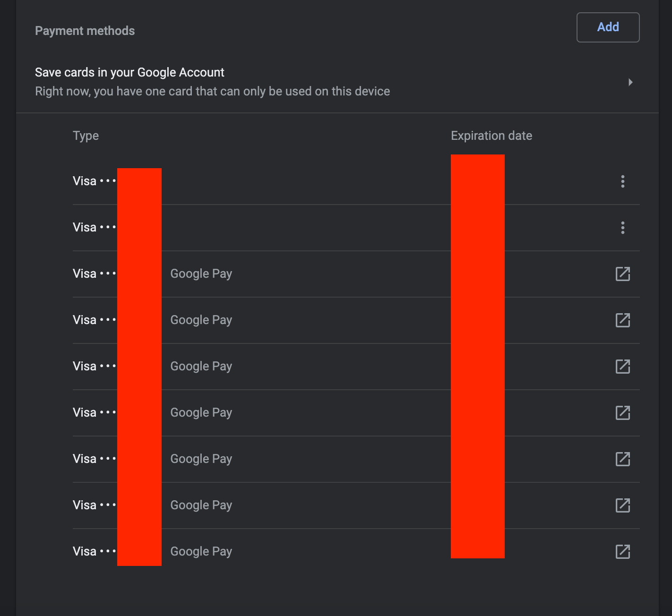This screenshot has height=616, width=672.
Task: Open the three-dot menu for the second Visa card
Action: (x=623, y=228)
